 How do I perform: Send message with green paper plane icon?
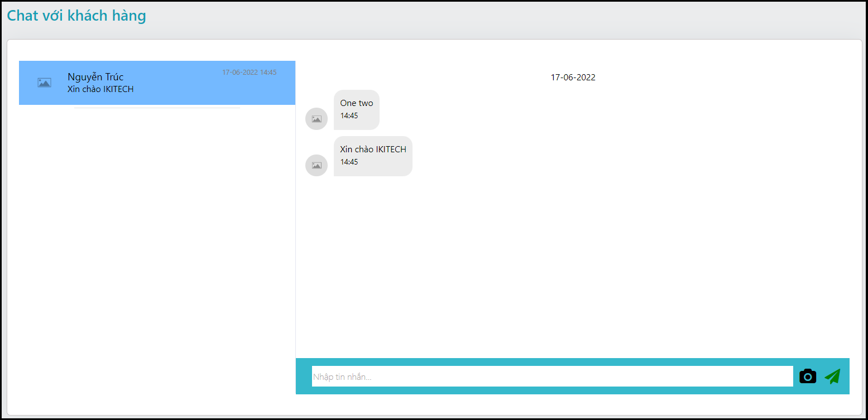(x=832, y=376)
